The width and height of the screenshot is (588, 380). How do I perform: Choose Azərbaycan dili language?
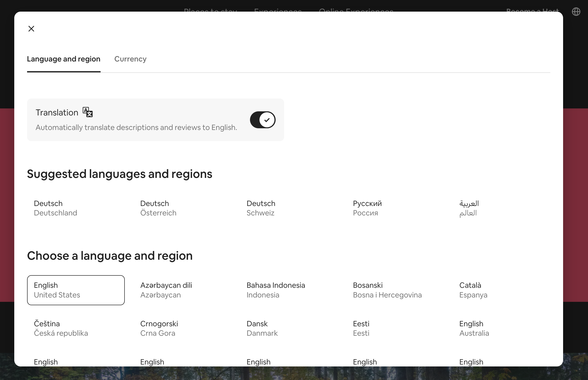click(166, 290)
